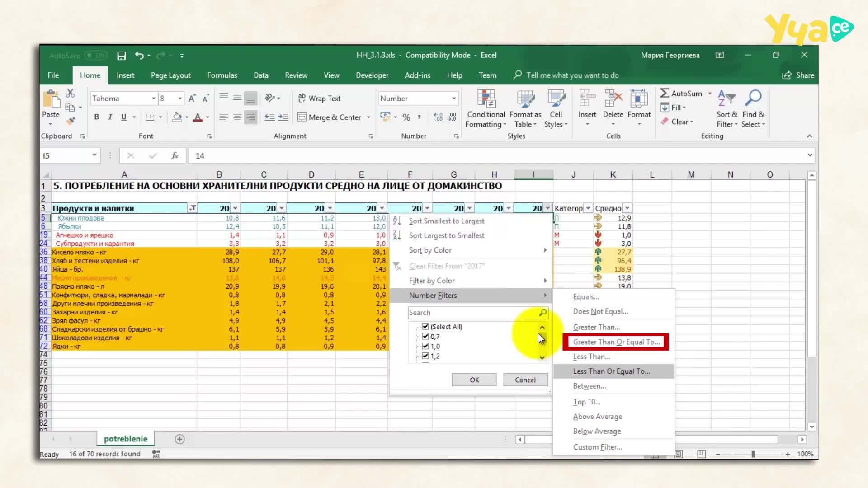Screen dimensions: 868x488
Task: Open Cell Styles gallery
Action: click(x=556, y=109)
